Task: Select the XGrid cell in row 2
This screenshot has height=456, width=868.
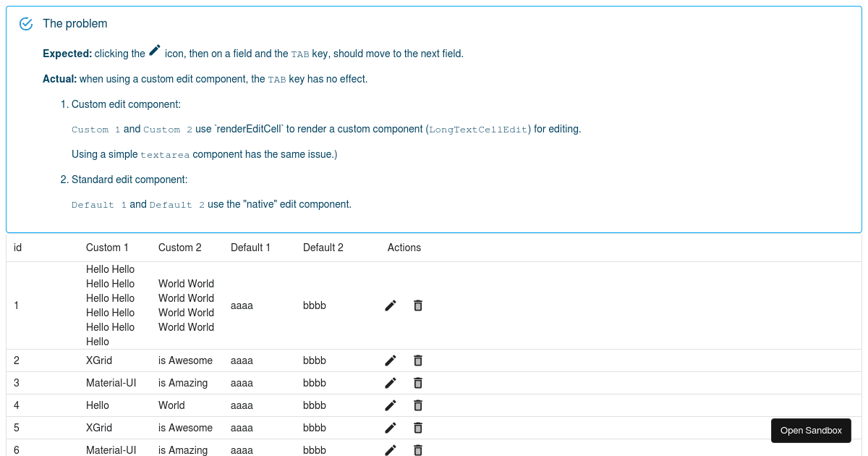Action: 99,360
